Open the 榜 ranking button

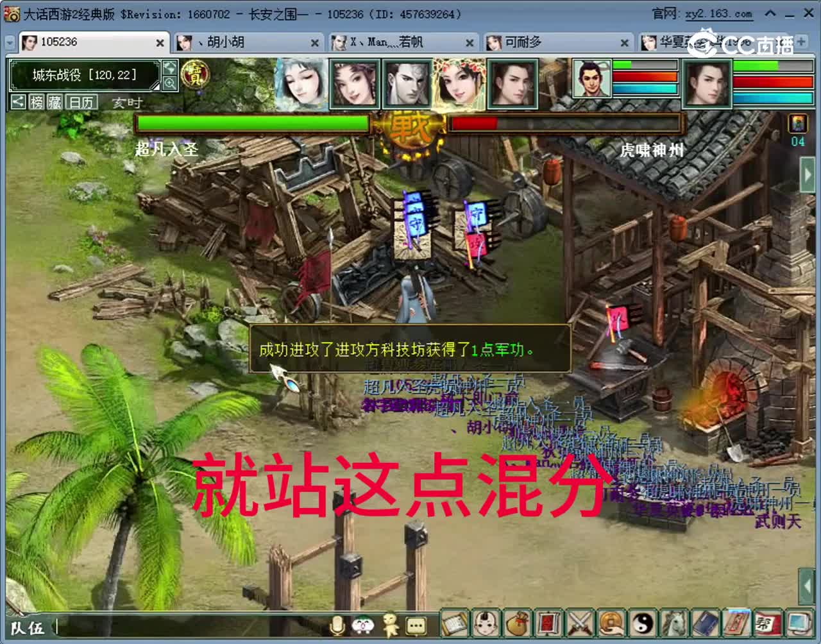37,101
